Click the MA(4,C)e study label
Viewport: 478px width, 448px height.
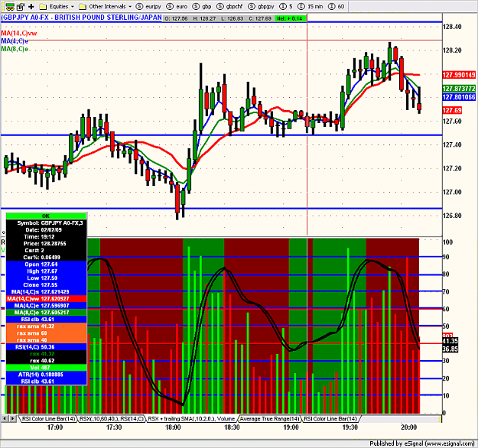coord(15,41)
